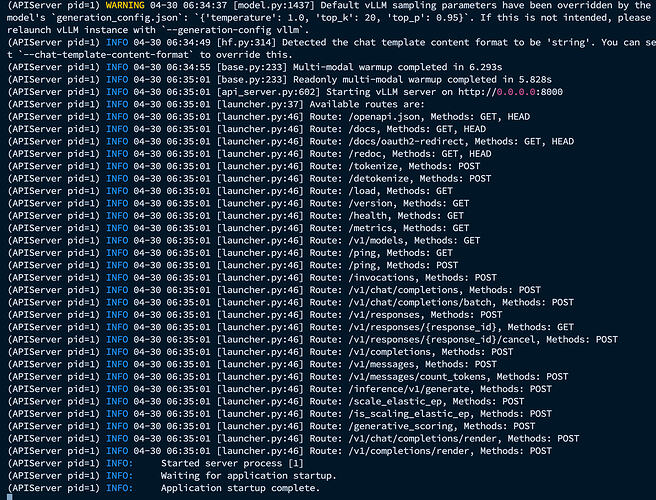This screenshot has height=500, width=656.
Task: Click the '/invocations' route text
Action: click(382, 278)
